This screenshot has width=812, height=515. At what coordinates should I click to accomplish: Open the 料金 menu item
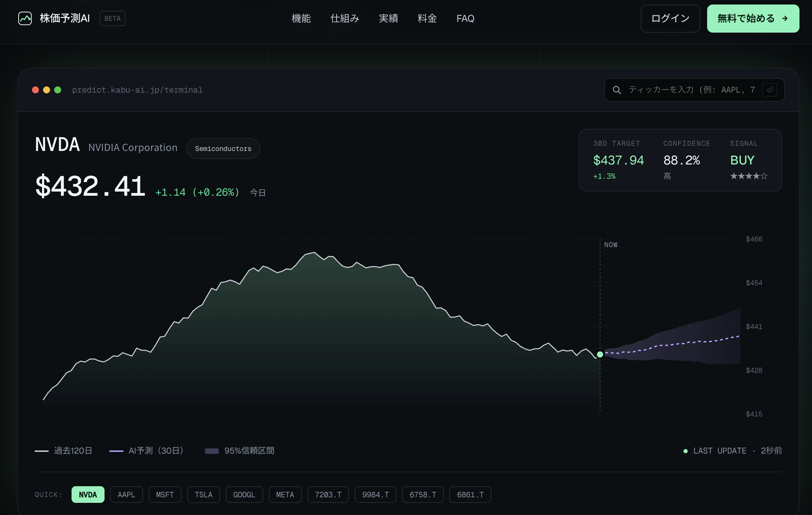427,18
